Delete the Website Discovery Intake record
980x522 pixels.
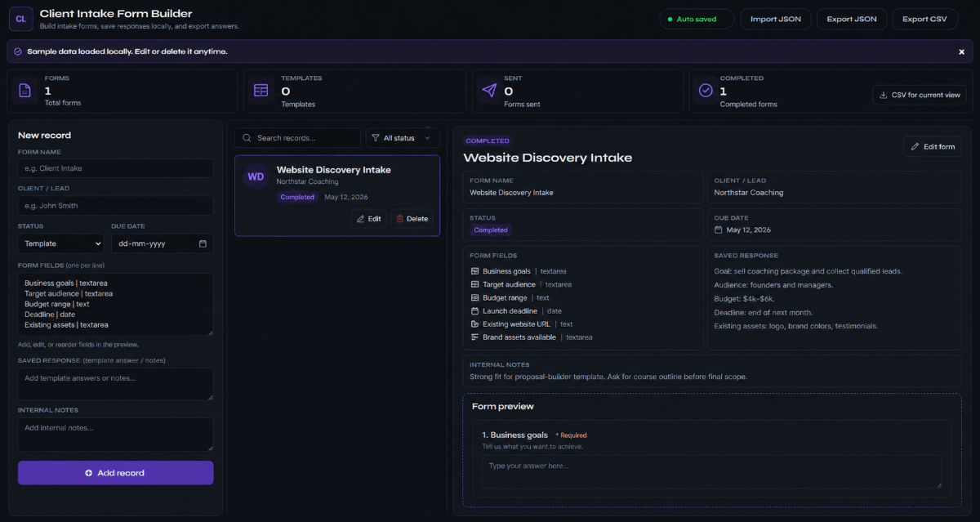tap(412, 219)
